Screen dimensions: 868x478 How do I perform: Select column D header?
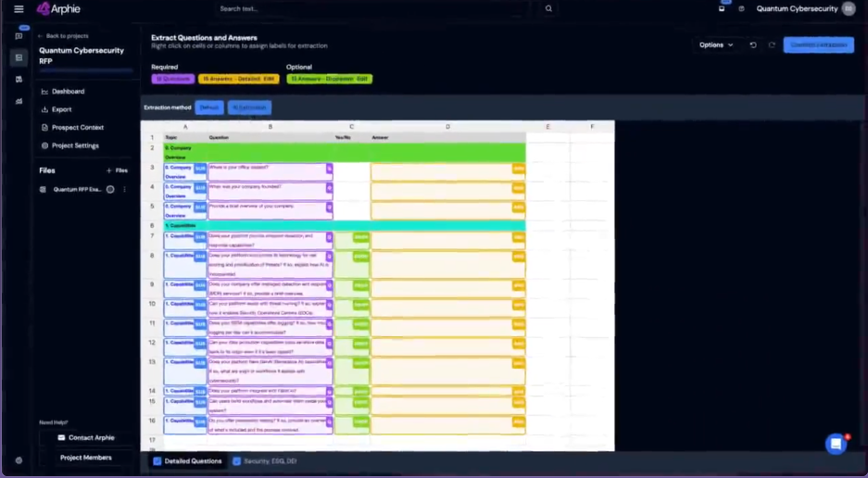point(447,127)
